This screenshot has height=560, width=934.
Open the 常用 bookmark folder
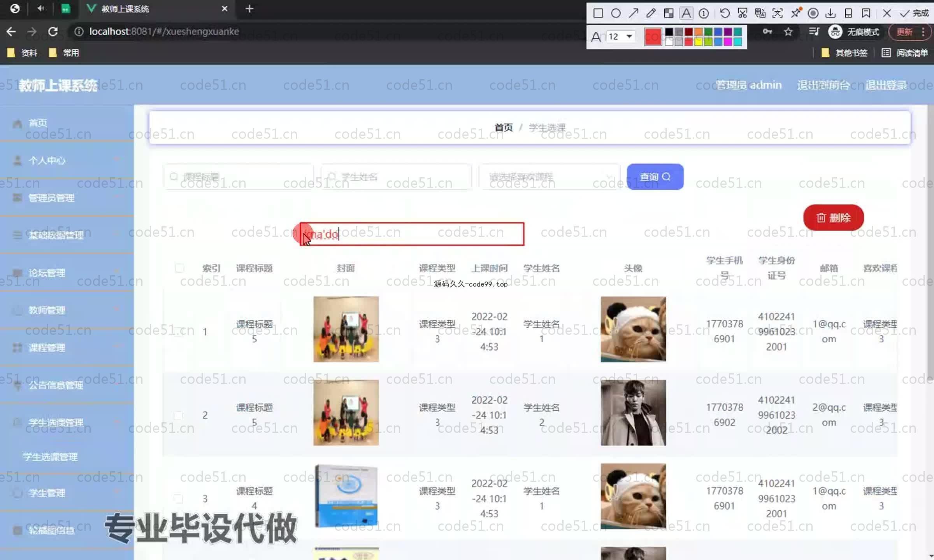64,53
